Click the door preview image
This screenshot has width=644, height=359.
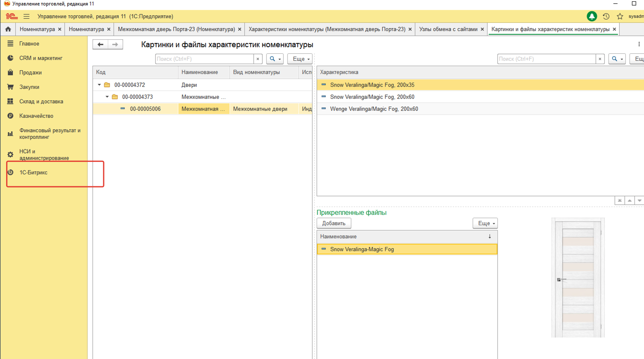578,278
